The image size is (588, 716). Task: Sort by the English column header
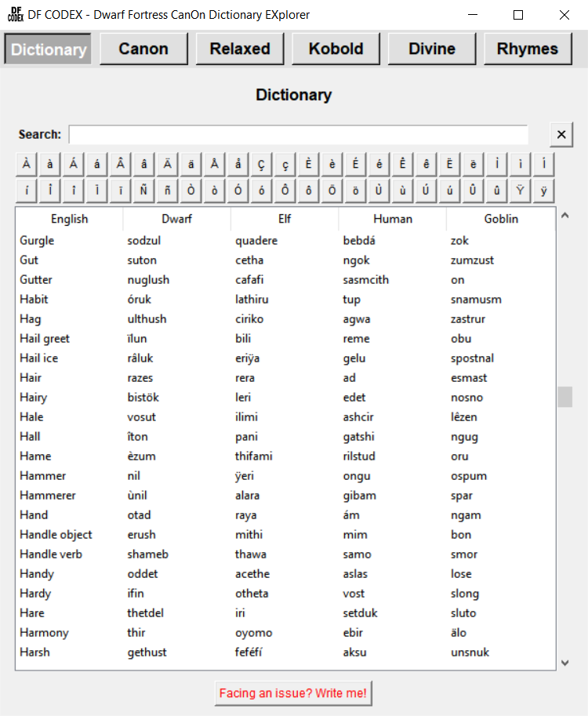(x=70, y=219)
